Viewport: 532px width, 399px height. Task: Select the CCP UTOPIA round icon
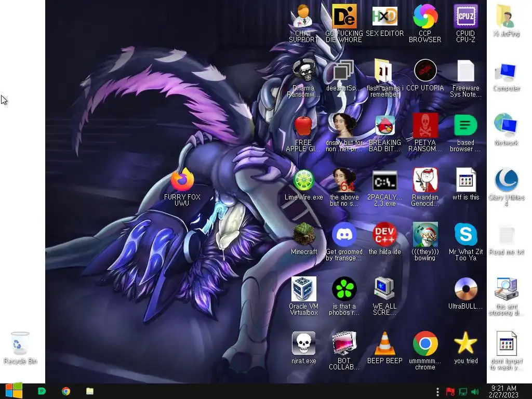tap(425, 75)
